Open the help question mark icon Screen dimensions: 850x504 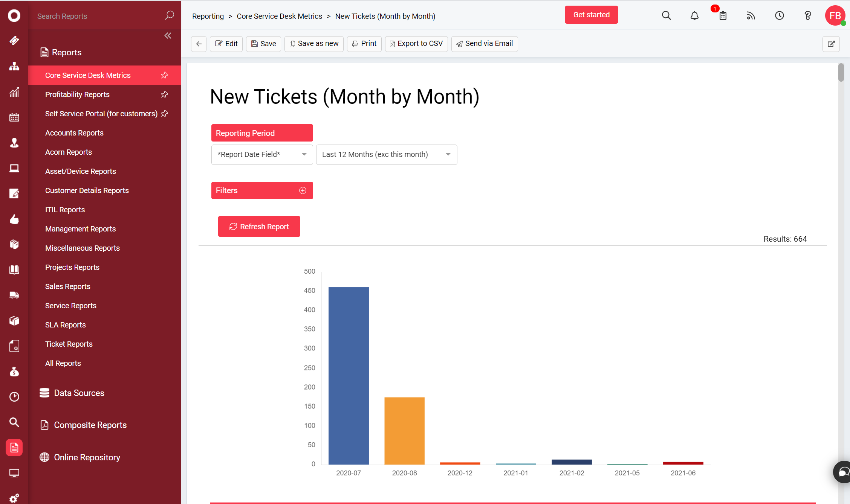pyautogui.click(x=807, y=16)
